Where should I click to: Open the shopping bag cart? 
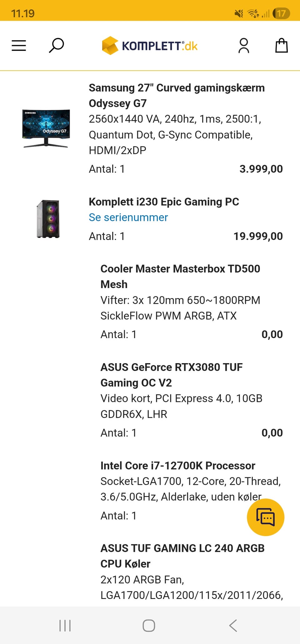pos(281,46)
